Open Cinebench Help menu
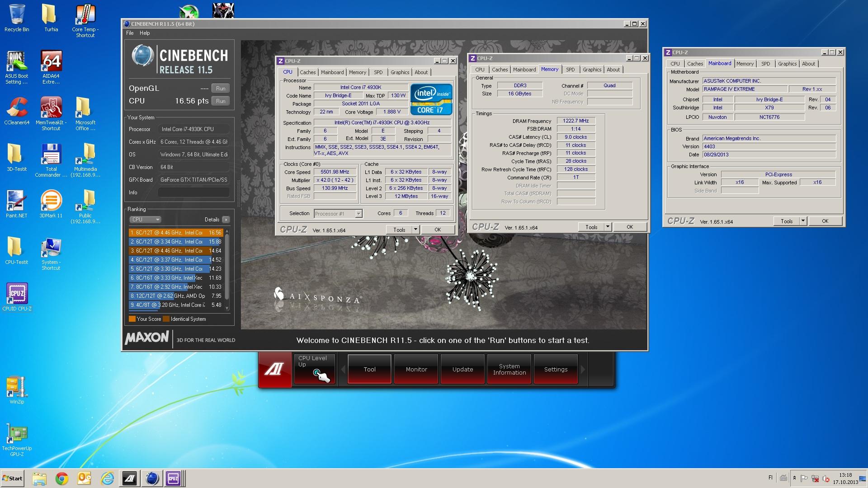The image size is (868, 488). click(x=145, y=33)
